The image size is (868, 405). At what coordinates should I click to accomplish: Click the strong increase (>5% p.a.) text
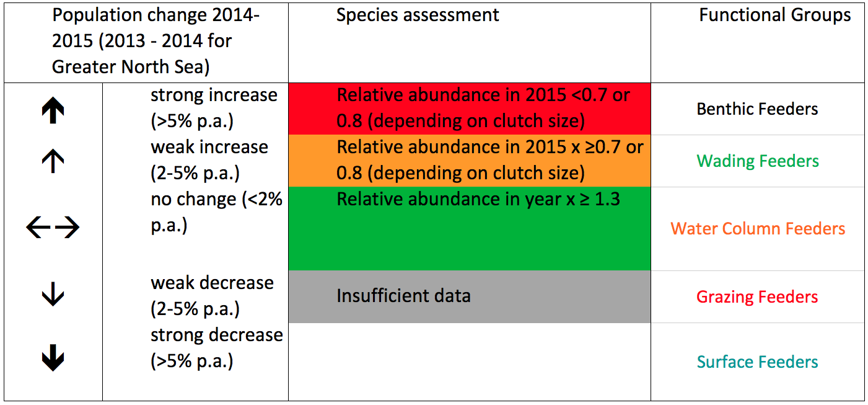click(x=214, y=109)
